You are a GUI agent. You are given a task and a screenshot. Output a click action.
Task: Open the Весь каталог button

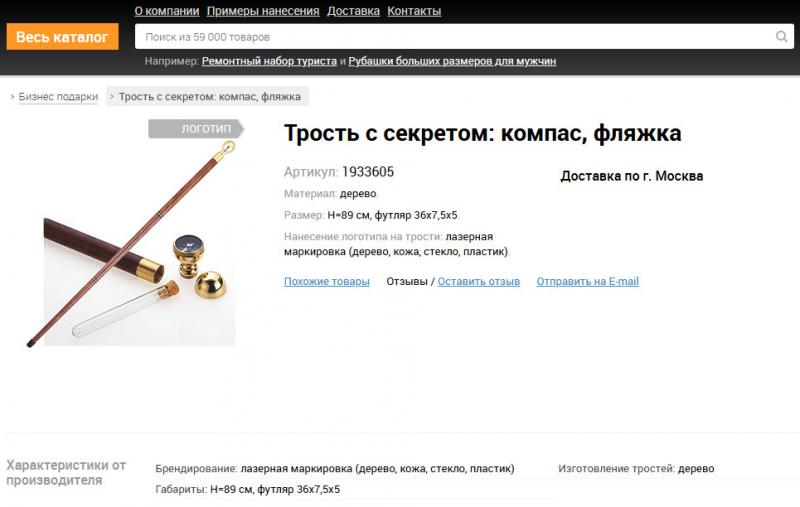62,37
